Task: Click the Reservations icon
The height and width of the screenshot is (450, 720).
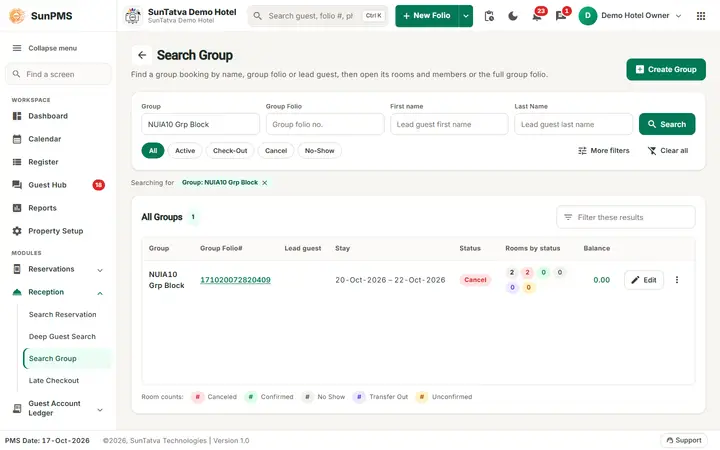Action: [x=17, y=269]
